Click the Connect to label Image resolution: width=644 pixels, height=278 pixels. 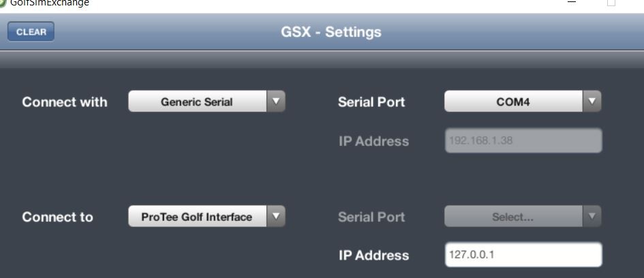pos(57,217)
